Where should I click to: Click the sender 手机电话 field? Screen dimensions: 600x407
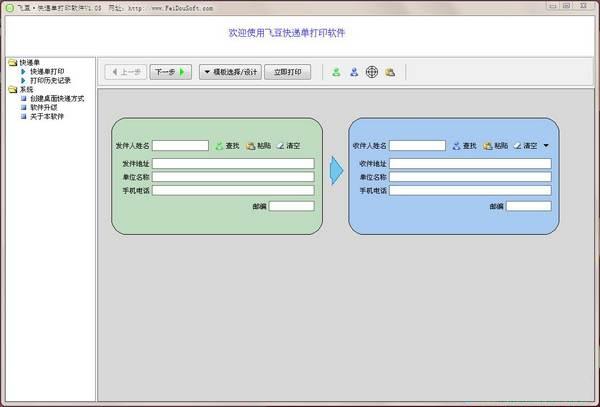[233, 190]
